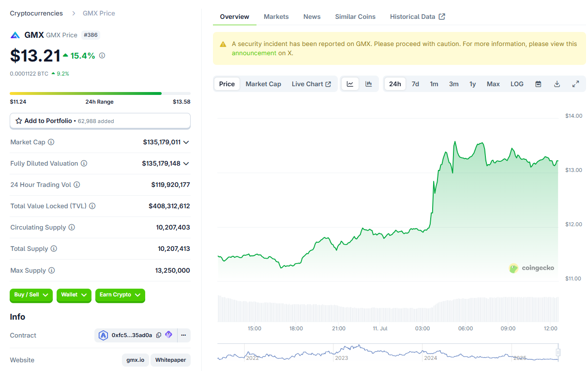Viewport: 588px width, 371px height.
Task: Click the Live Chart external link icon
Action: (328, 84)
